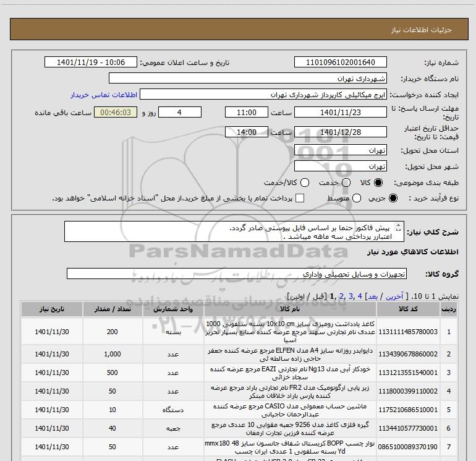Click the ایجاد کننده درخواست field
Image resolution: width=476 pixels, height=461 pixels.
263,94
